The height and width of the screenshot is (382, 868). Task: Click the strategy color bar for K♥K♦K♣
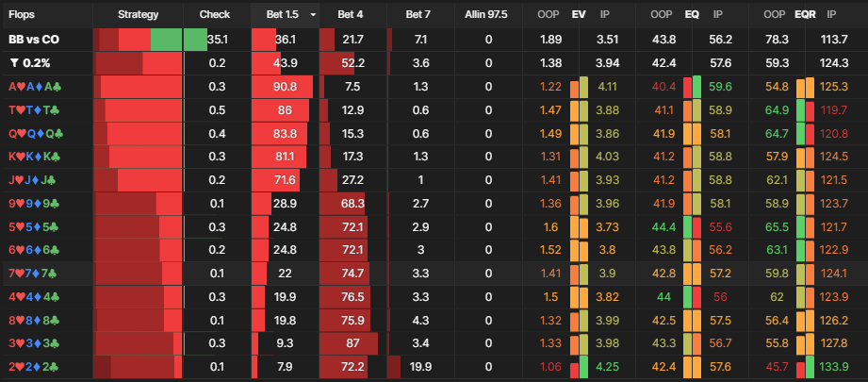pyautogui.click(x=139, y=156)
